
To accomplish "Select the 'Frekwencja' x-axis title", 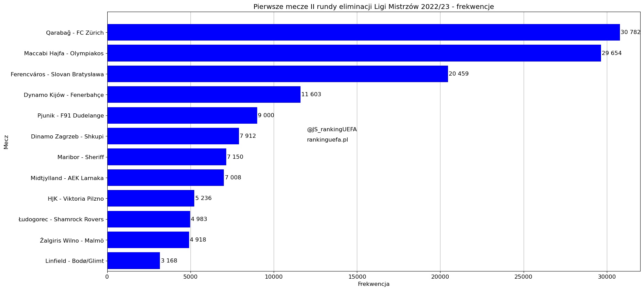I will pos(374,284).
